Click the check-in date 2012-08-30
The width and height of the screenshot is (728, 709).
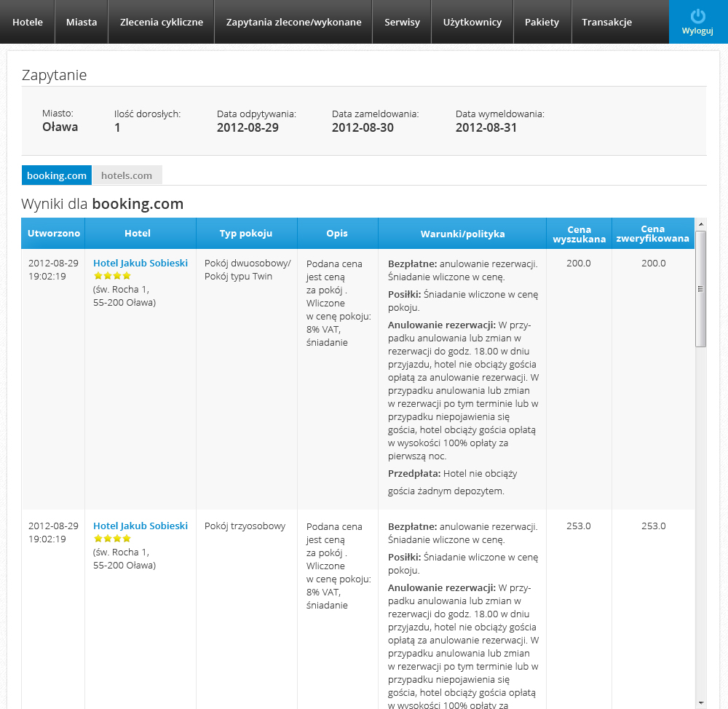point(363,127)
